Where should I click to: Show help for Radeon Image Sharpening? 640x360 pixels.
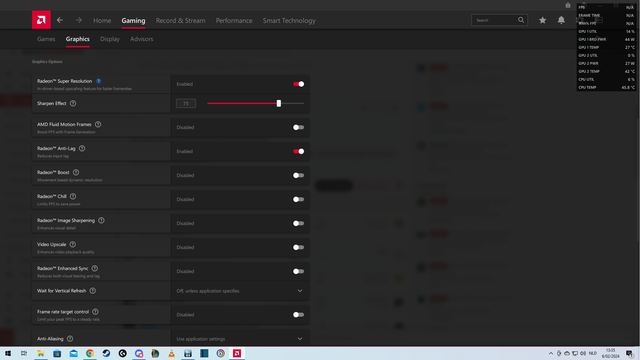[101, 220]
